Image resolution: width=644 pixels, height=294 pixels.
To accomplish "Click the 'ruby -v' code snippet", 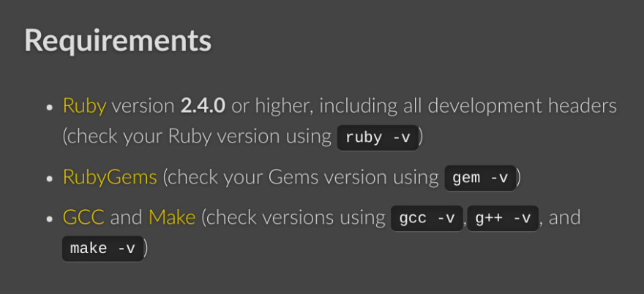I will 378,137.
